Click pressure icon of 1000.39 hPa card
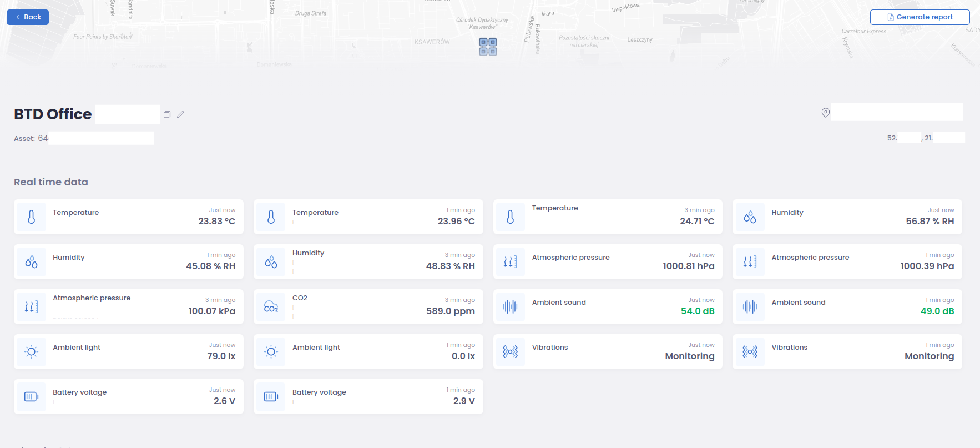Screen dimensions: 980x448 [750, 262]
